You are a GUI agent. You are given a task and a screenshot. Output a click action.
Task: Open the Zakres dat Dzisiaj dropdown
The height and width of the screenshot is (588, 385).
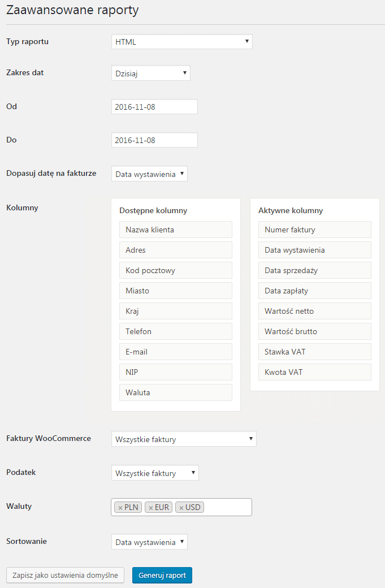151,73
